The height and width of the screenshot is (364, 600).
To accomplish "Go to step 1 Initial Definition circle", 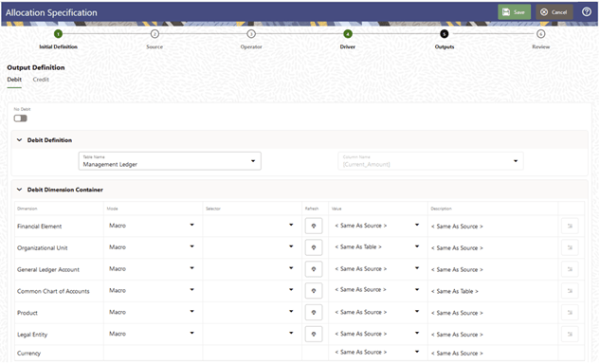I will (58, 34).
